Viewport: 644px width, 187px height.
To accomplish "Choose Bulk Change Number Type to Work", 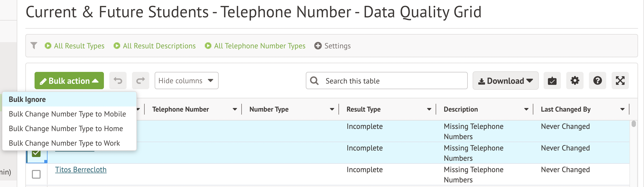I will (x=64, y=143).
